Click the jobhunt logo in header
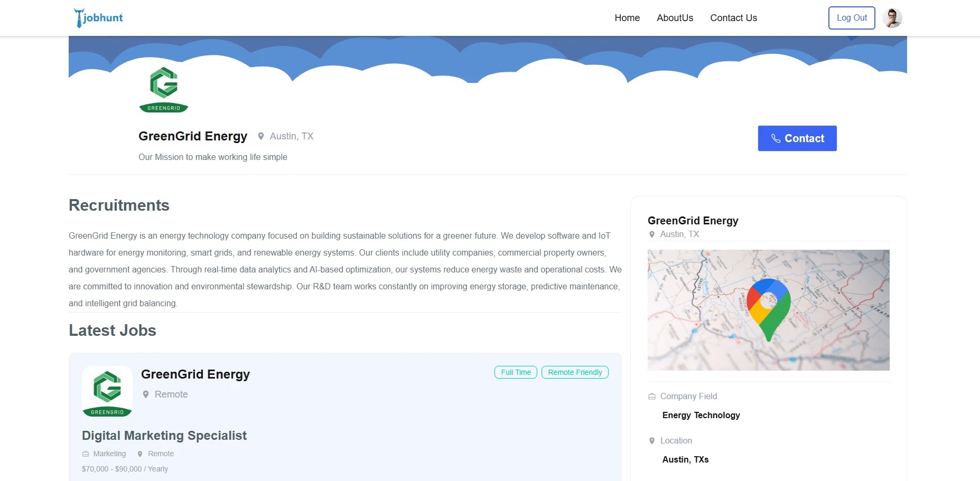The image size is (980, 481). 99,18
